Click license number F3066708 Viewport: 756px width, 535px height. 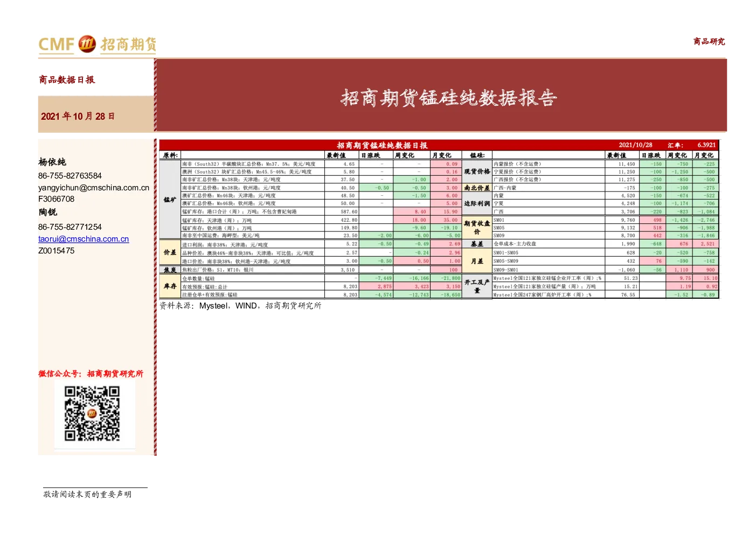point(57,199)
